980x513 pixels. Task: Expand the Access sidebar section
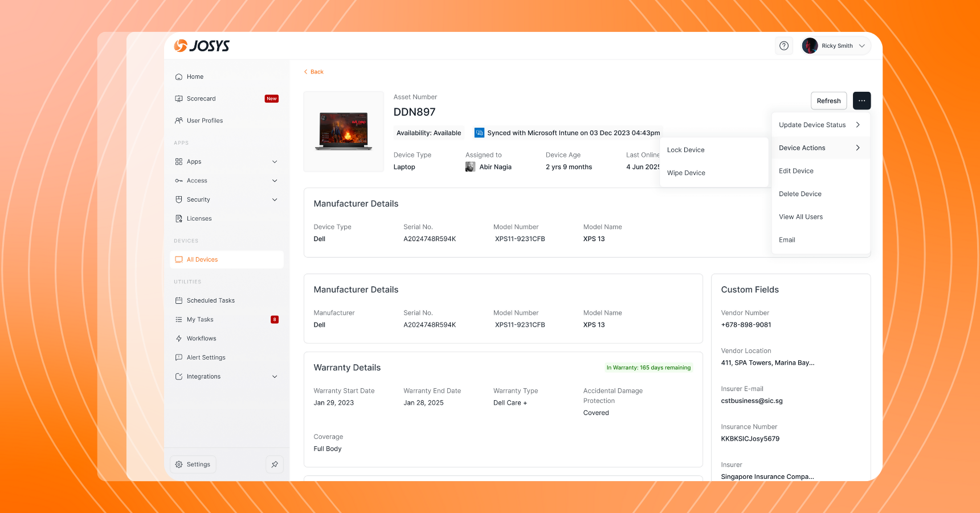coord(275,181)
